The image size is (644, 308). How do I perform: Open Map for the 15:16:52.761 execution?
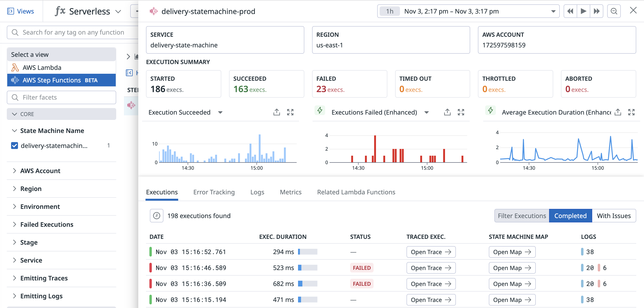[x=512, y=252]
